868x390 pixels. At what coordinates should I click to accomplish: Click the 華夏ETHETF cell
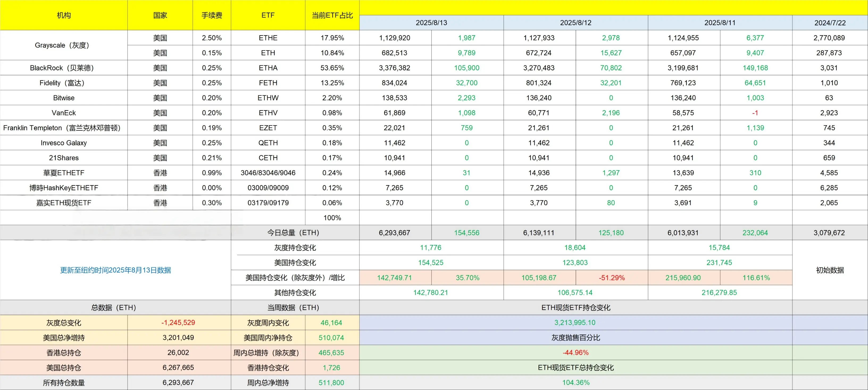click(64, 173)
